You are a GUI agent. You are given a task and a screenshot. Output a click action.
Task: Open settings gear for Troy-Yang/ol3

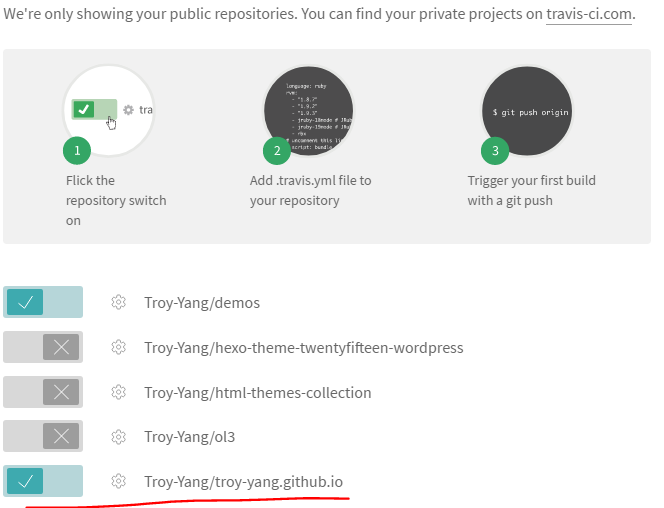pyautogui.click(x=118, y=437)
